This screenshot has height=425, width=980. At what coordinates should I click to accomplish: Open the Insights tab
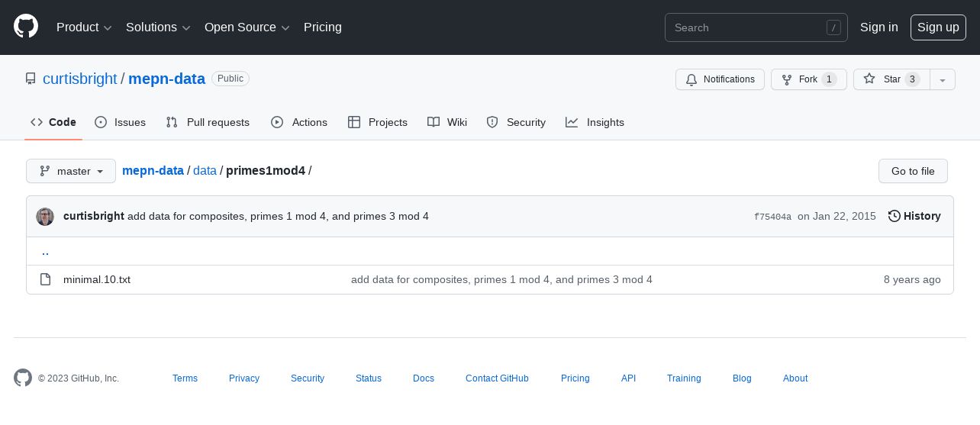point(595,122)
